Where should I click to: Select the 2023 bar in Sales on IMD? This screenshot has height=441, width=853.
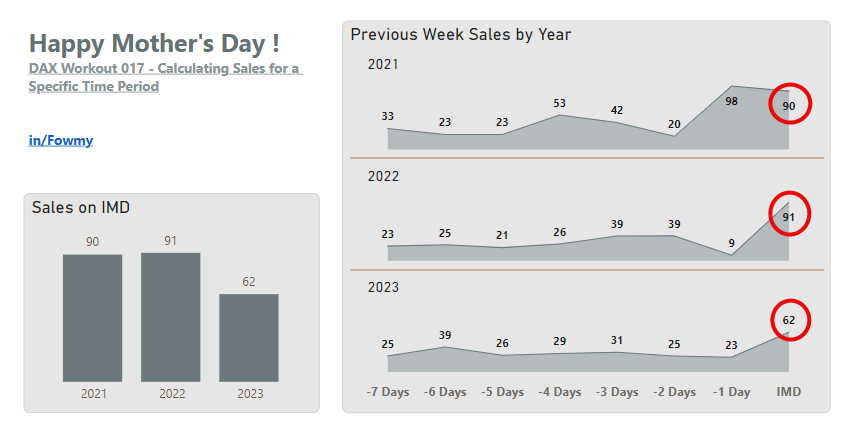(x=249, y=337)
